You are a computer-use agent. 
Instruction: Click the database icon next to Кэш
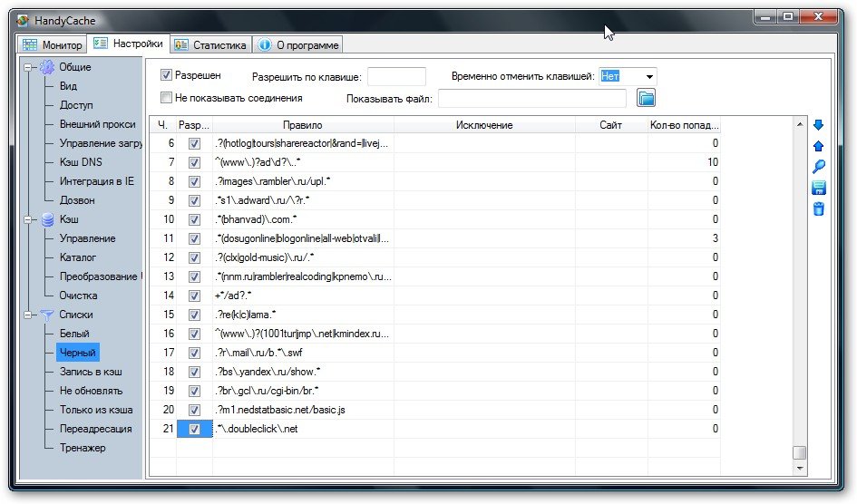[48, 219]
